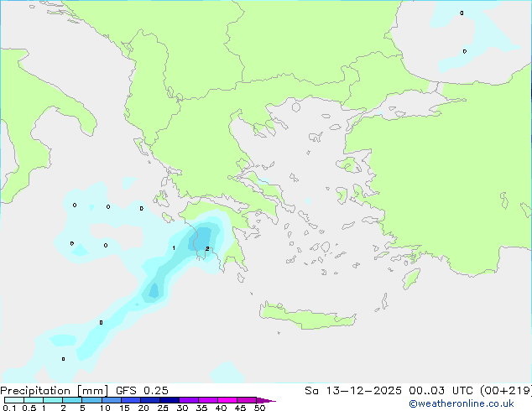Click the 0.5 to 1 mm legend swatch
Viewport: 532px width, 411px height.
[x=34, y=400]
